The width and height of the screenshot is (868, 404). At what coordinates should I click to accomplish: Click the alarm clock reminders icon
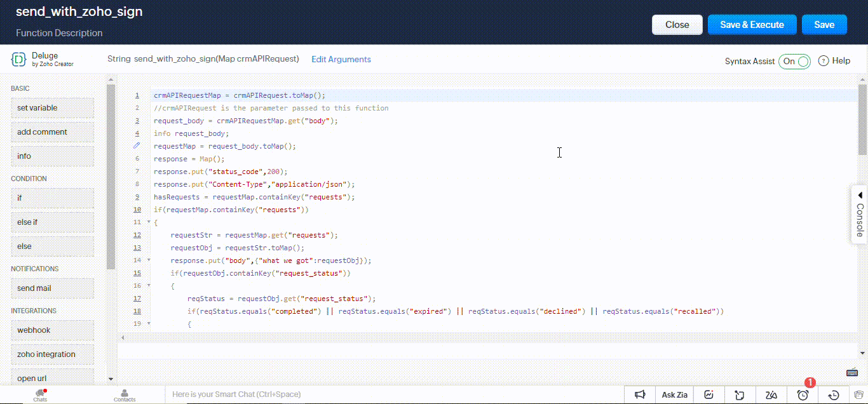[x=803, y=394]
